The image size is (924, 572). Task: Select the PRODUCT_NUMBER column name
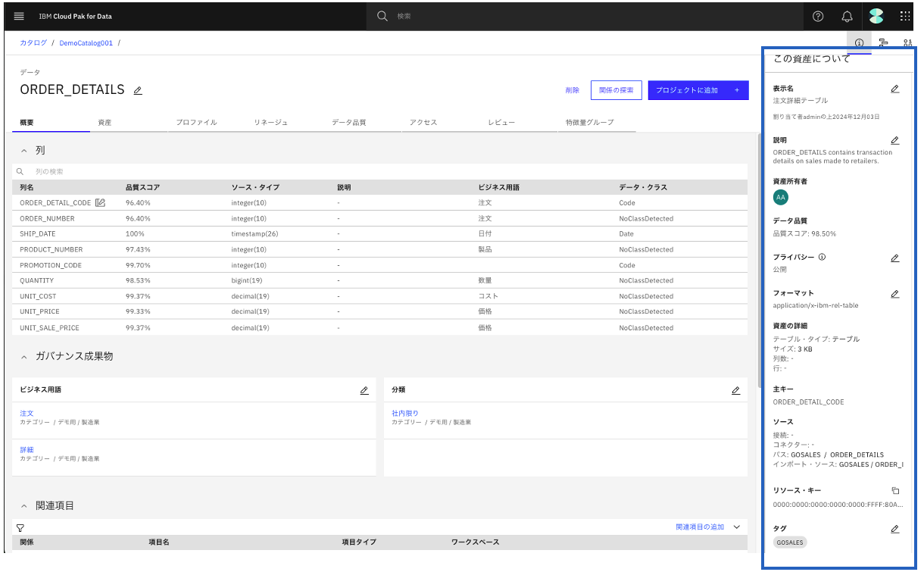point(52,249)
